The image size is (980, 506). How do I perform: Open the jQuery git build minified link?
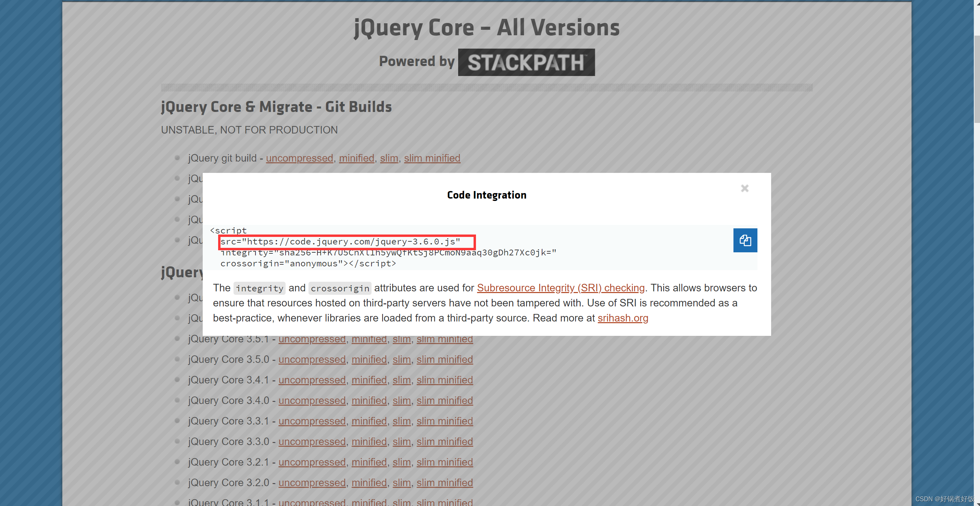pyautogui.click(x=356, y=158)
